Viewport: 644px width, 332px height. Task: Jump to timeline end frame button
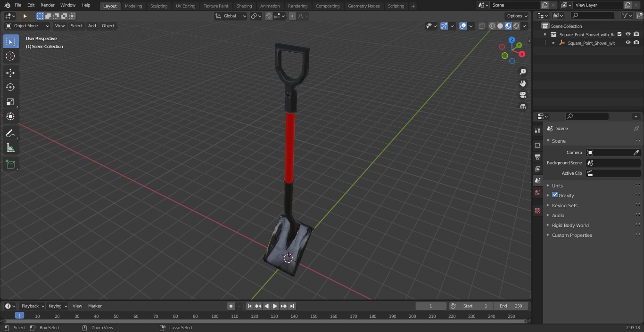click(292, 306)
